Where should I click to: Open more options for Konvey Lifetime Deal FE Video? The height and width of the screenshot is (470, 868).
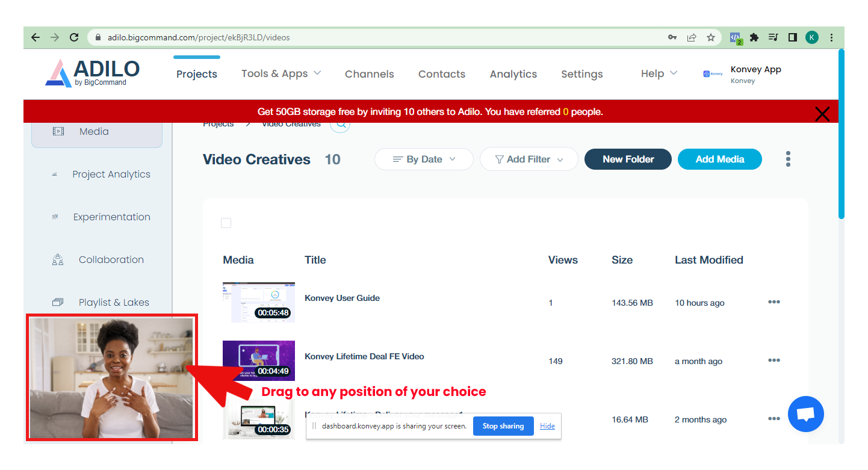(774, 360)
